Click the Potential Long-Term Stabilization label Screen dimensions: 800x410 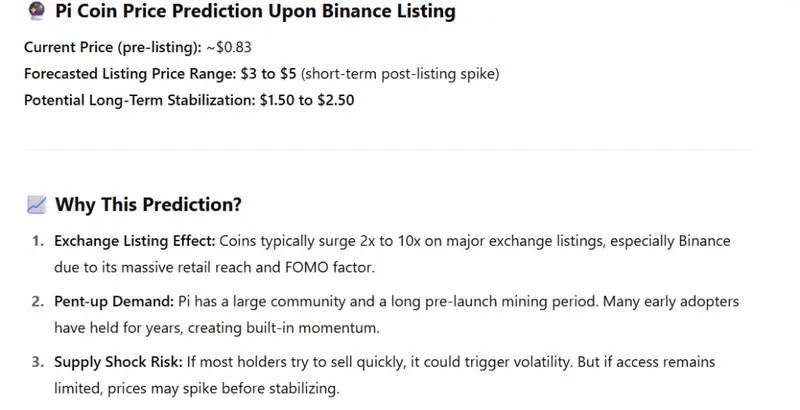tap(140, 100)
